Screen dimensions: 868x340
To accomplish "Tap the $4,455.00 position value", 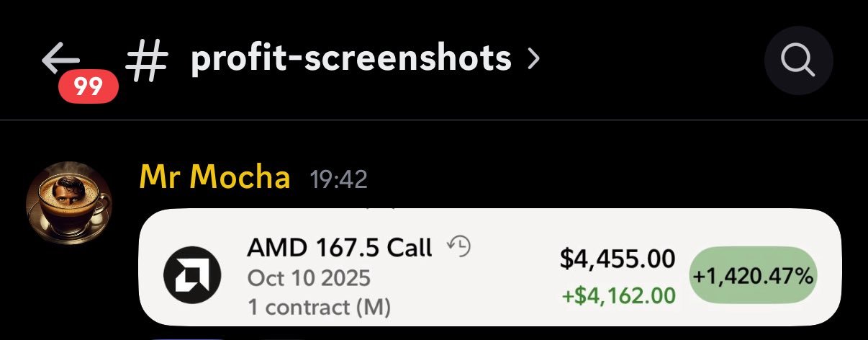I will pos(618,259).
